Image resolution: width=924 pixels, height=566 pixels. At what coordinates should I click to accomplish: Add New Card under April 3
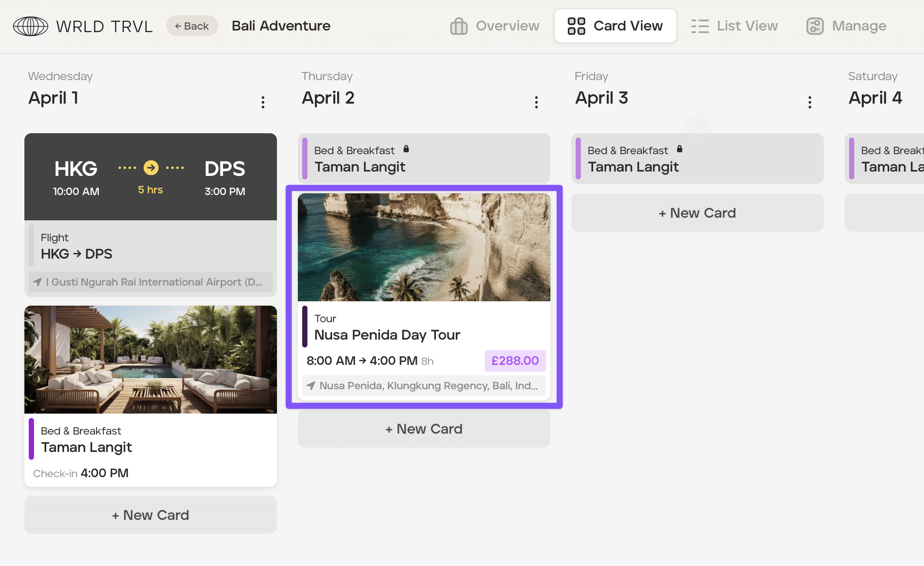(698, 213)
